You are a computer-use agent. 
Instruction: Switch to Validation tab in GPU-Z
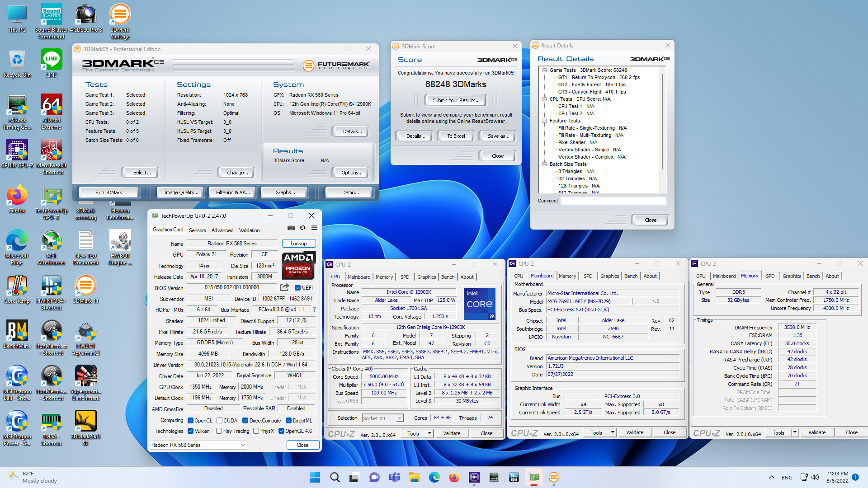[x=249, y=230]
